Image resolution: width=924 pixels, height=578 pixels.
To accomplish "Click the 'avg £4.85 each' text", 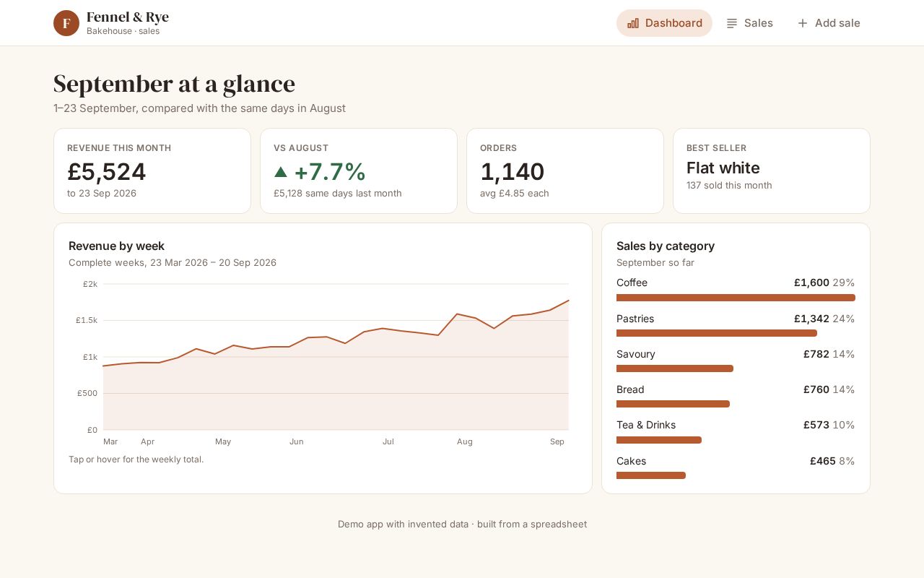I will tap(515, 194).
